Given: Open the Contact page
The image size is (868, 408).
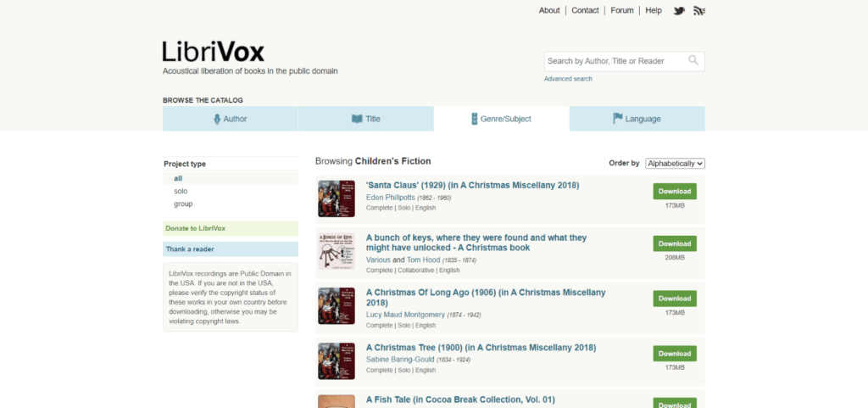Looking at the screenshot, I should click(x=585, y=10).
